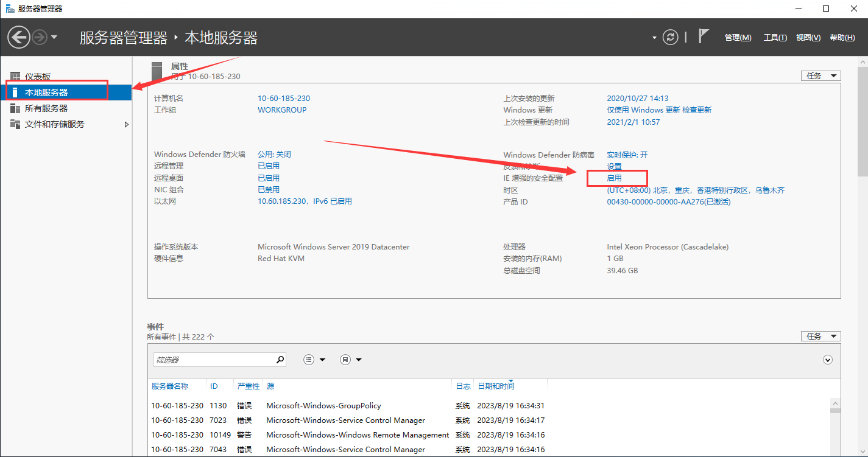The image size is (868, 457).
Task: Click the refresh icon in the toolbar
Action: (670, 37)
